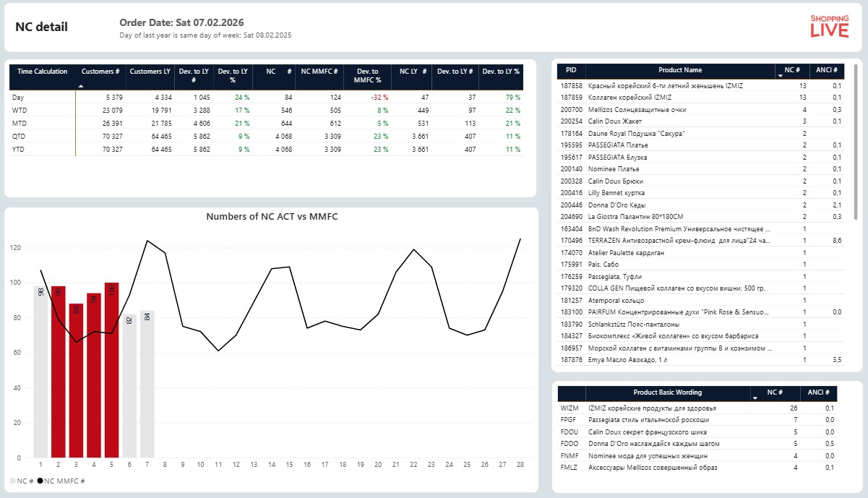Select the Emya Масло Авокадо, 1 л product
Image resolution: width=868 pixels, height=498 pixels.
700,359
